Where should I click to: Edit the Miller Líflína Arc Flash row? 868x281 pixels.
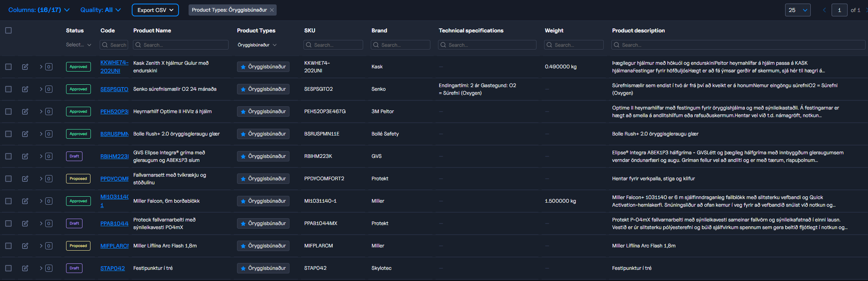[25, 246]
